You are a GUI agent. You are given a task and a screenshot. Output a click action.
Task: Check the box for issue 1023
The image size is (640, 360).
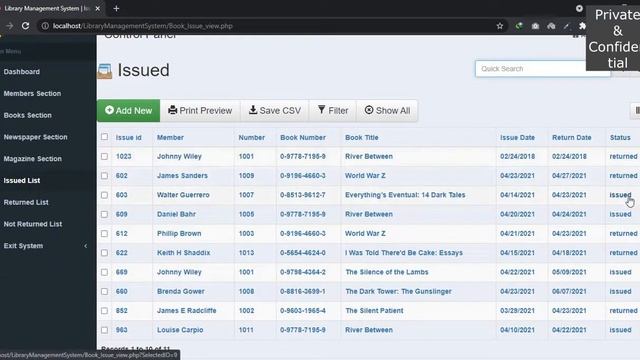(104, 156)
